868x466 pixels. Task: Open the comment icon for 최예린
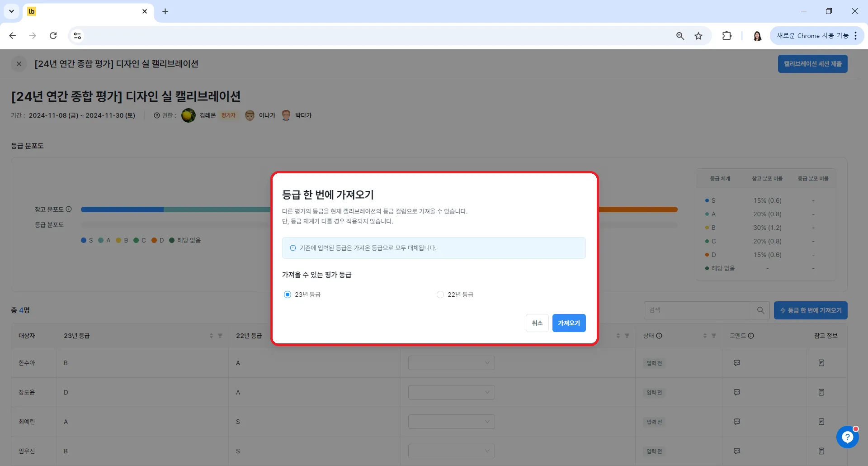point(737,422)
